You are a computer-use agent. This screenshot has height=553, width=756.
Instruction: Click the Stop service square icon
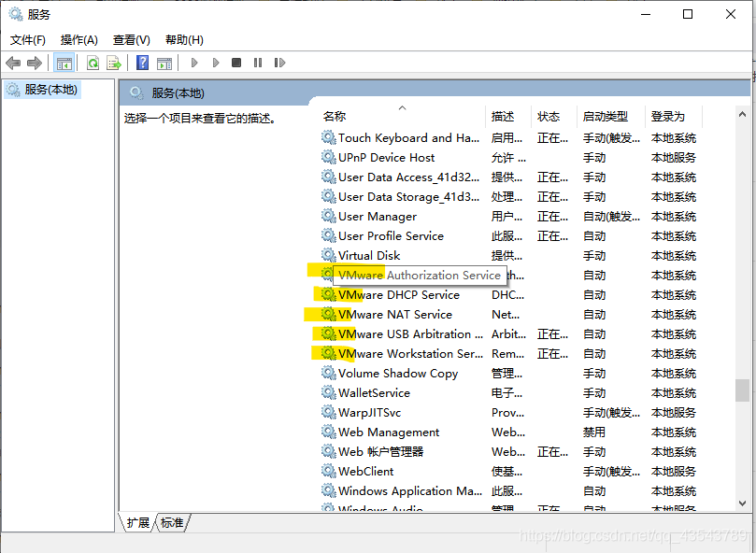click(236, 63)
